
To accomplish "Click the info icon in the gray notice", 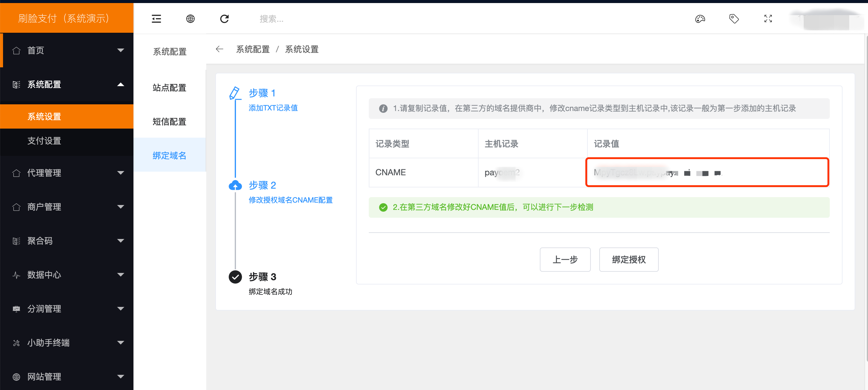I will [x=383, y=108].
